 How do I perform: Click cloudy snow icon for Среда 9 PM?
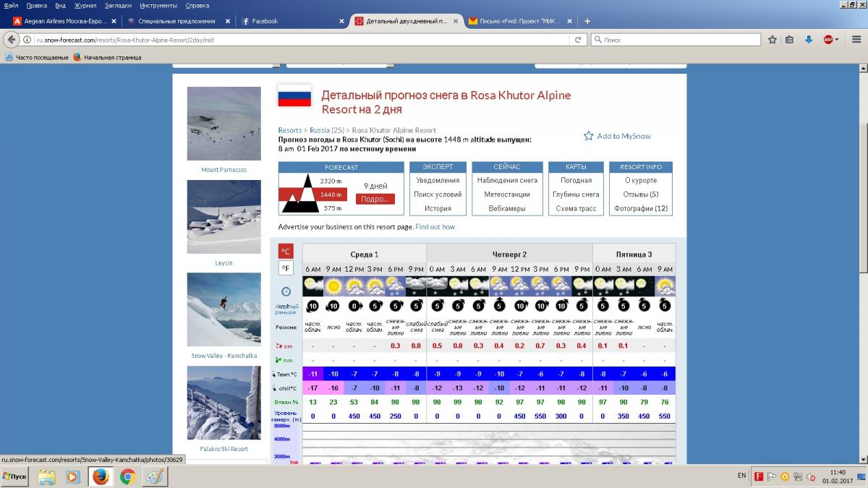point(416,286)
